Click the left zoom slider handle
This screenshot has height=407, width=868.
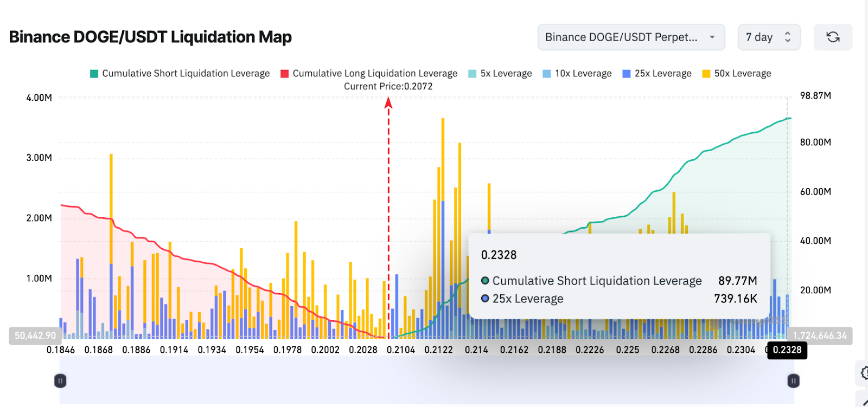tap(60, 381)
